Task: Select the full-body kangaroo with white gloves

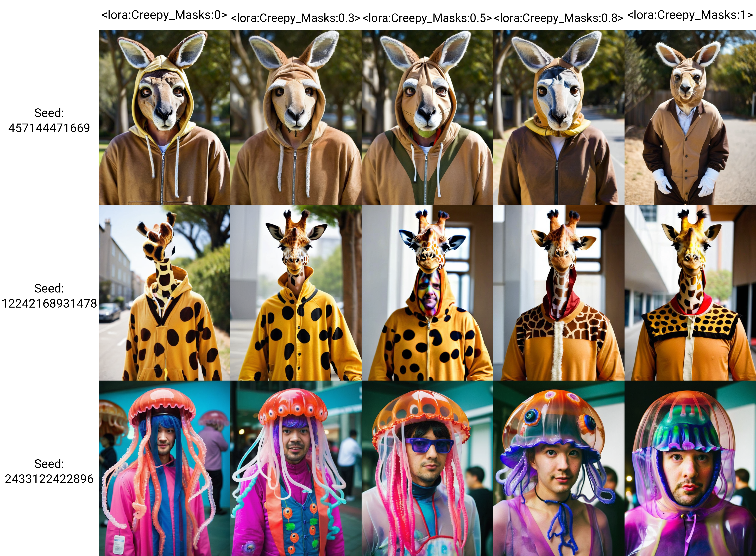Action: pos(690,117)
